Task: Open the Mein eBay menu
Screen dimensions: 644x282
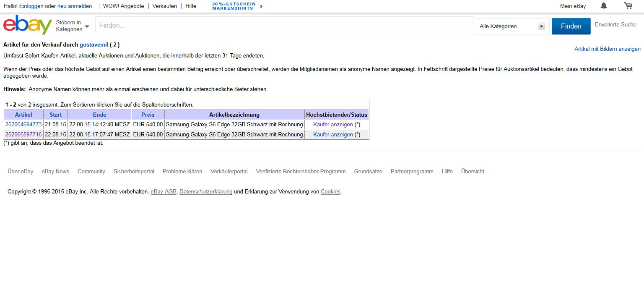Action: pyautogui.click(x=573, y=6)
